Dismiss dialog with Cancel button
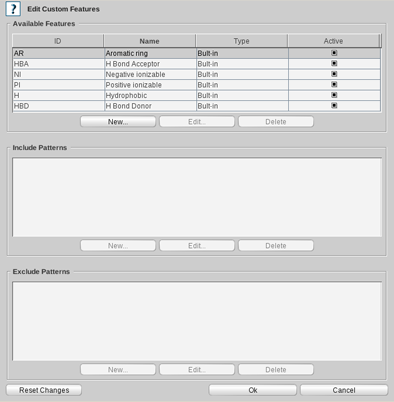 [344, 390]
